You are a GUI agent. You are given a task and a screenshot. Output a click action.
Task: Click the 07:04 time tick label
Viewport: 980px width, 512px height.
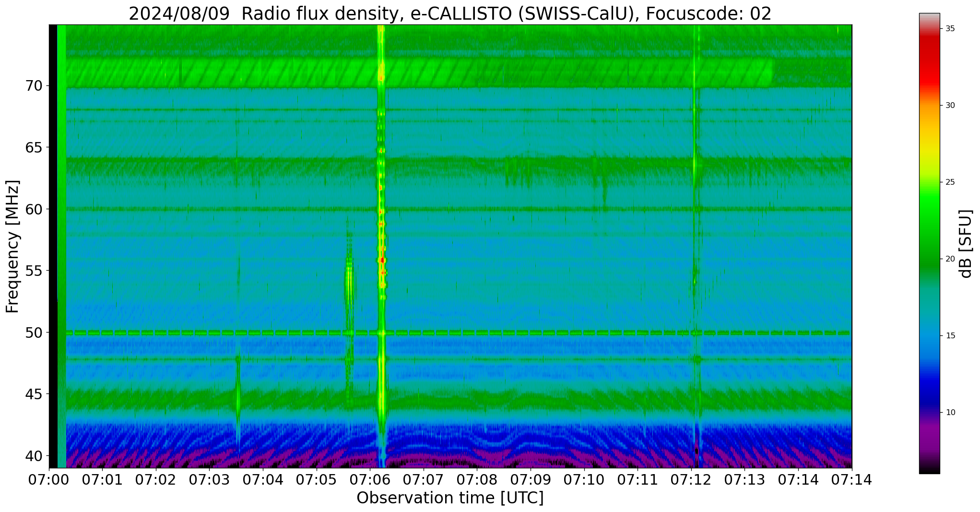point(263,479)
